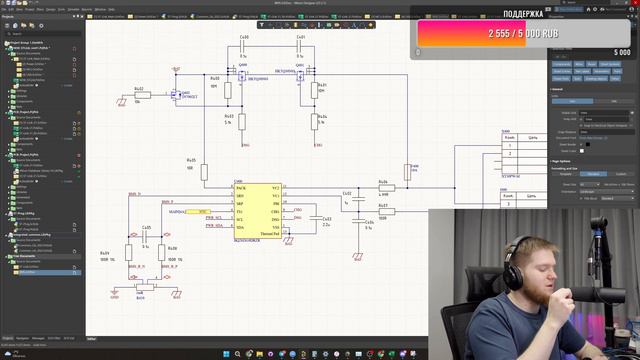Toggle the Sheet Symbols filter button
This screenshot has height=360, width=640.
coord(609,64)
